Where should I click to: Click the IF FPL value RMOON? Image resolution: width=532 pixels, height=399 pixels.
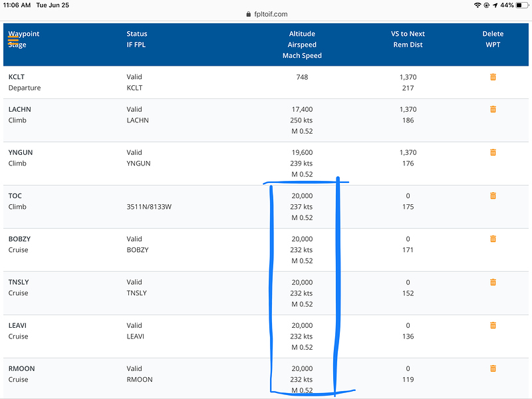[x=140, y=379]
